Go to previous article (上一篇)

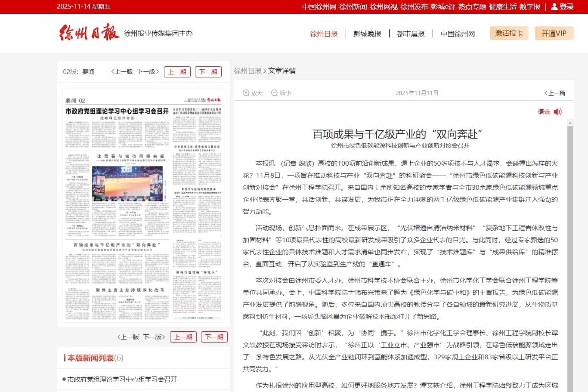tap(555, 93)
